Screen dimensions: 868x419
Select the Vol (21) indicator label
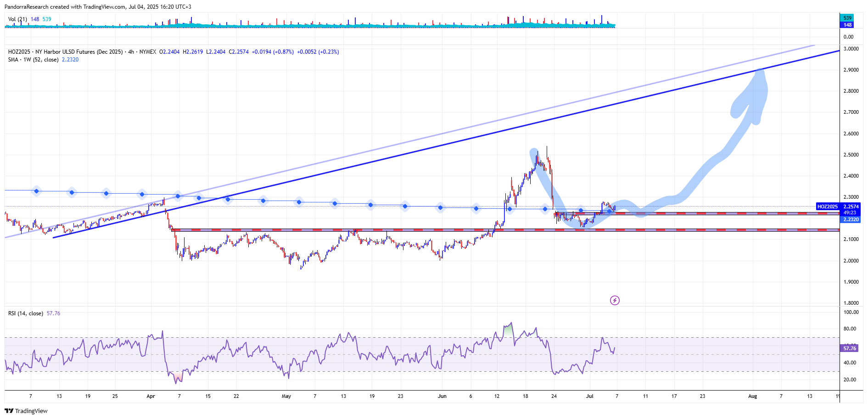[17, 19]
